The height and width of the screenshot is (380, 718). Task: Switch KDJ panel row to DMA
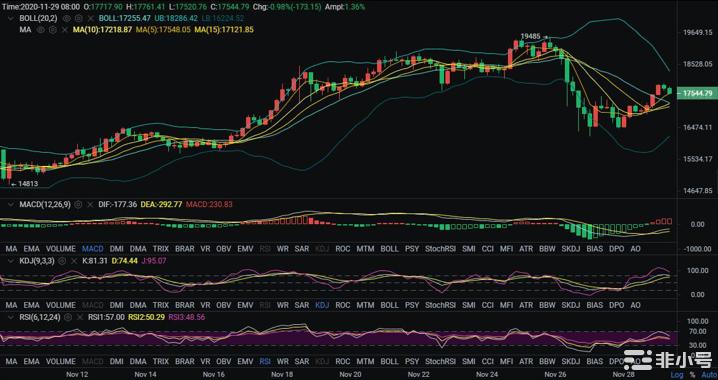[x=138, y=305]
